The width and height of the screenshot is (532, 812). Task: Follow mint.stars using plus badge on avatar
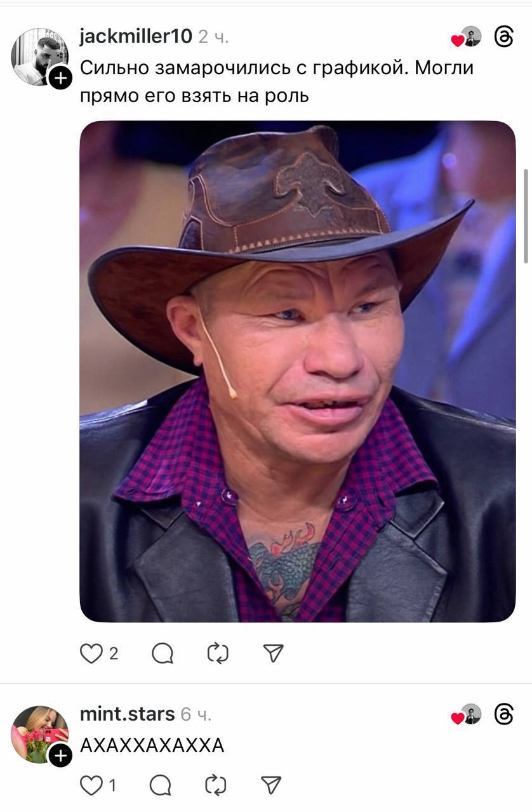click(60, 756)
